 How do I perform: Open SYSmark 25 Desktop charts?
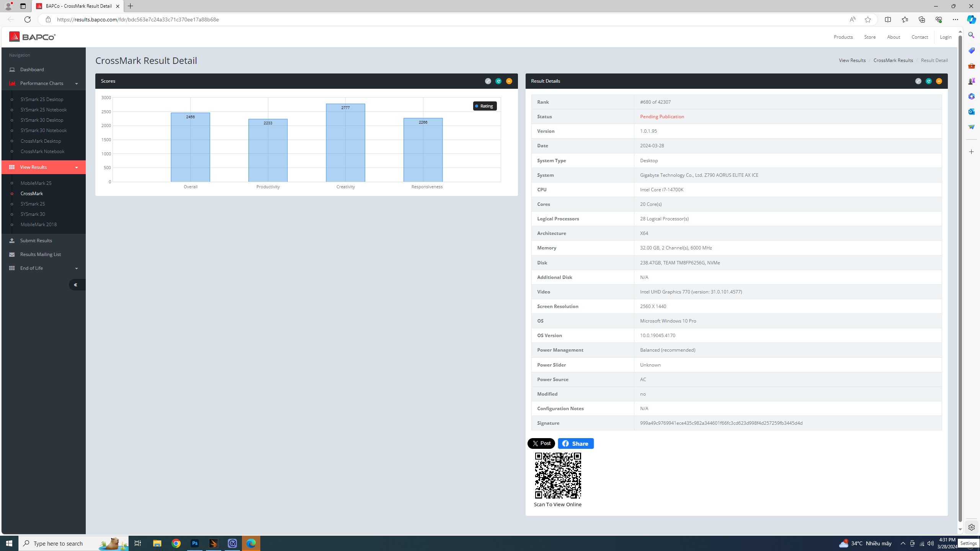(x=42, y=99)
